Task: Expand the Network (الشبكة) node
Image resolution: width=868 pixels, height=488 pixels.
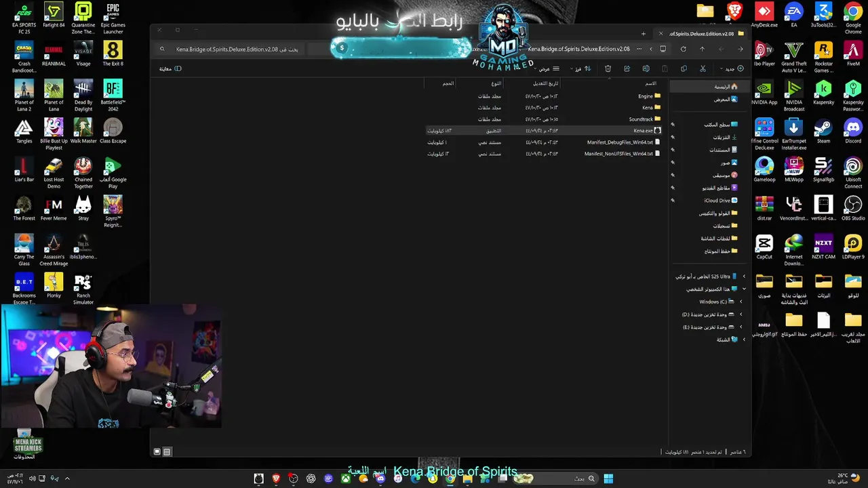Action: point(744,340)
